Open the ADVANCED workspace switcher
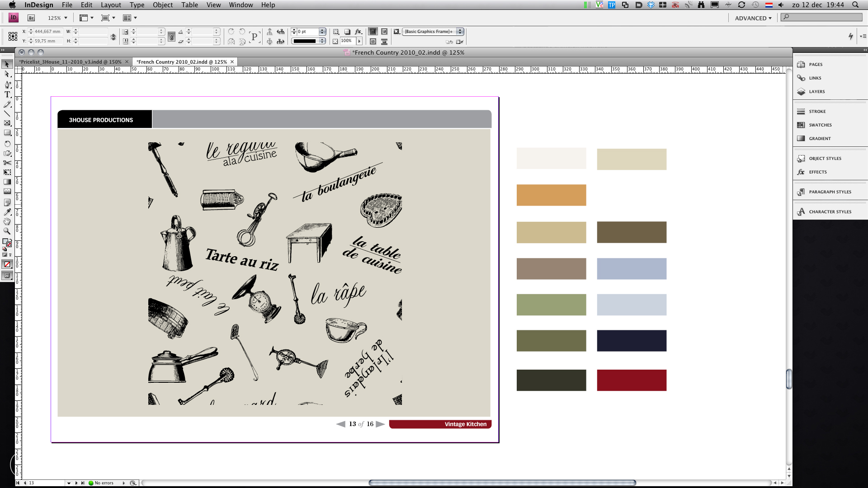Screen dimensions: 868x488 click(x=753, y=18)
